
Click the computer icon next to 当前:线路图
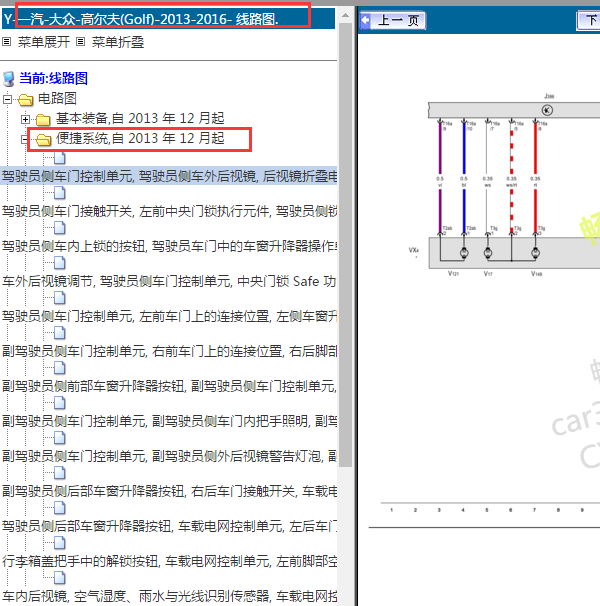point(9,79)
